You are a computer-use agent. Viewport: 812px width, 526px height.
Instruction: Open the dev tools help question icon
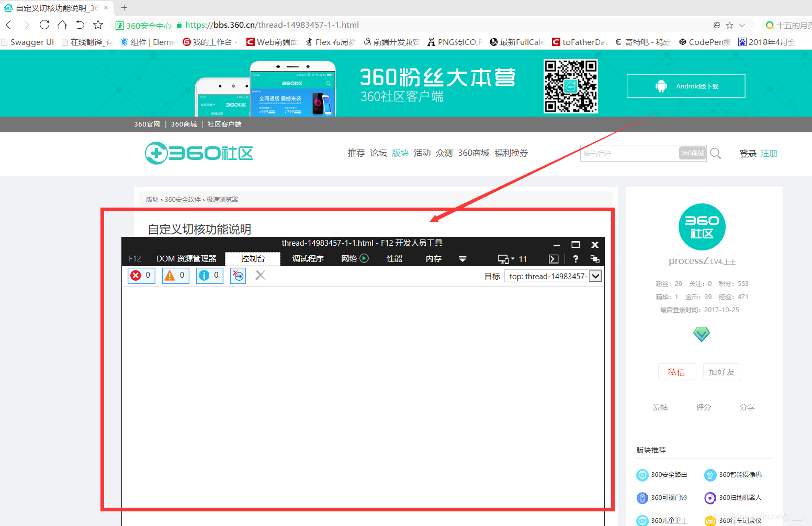tap(576, 259)
